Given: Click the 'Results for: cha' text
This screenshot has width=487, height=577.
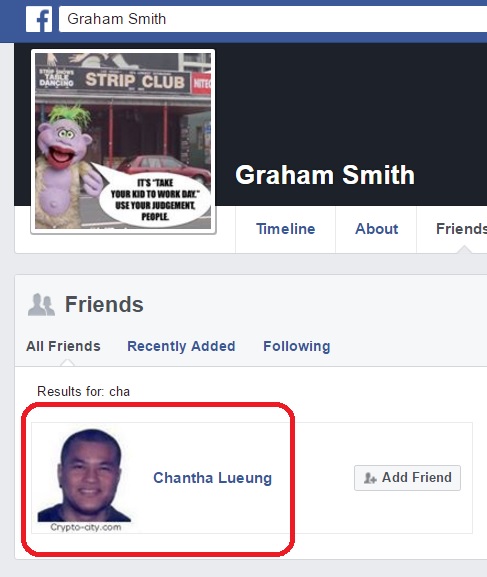Looking at the screenshot, I should point(84,391).
